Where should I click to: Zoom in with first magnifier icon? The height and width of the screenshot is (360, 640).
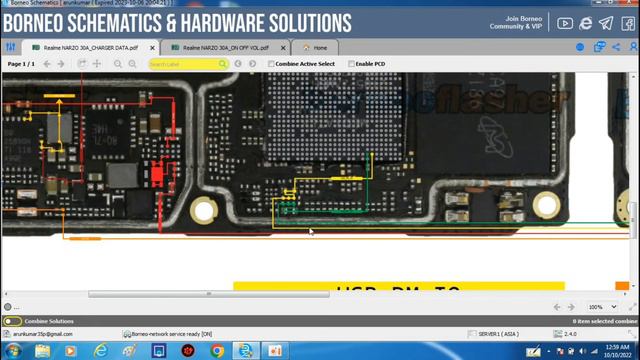118,64
